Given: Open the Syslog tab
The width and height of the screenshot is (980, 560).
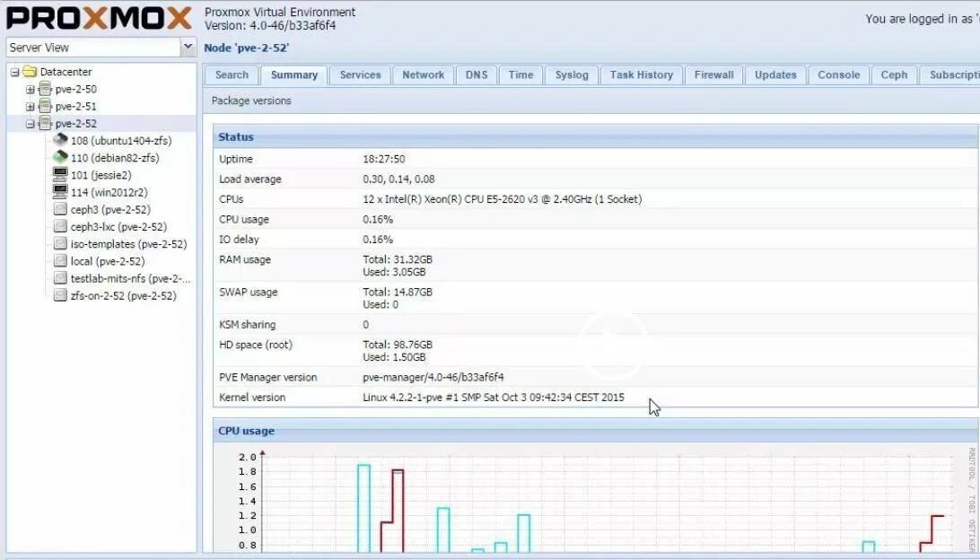Looking at the screenshot, I should 572,75.
